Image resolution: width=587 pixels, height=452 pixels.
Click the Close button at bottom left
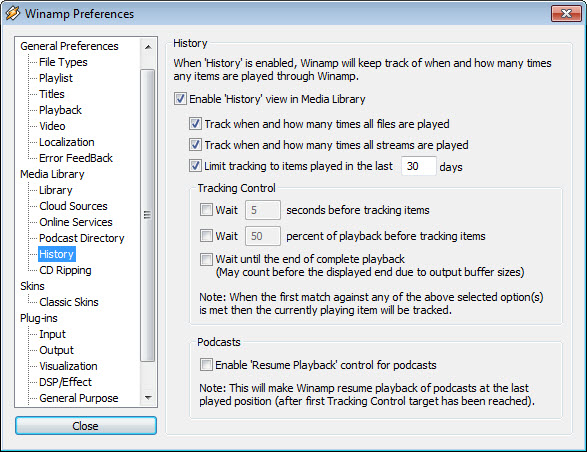point(86,426)
